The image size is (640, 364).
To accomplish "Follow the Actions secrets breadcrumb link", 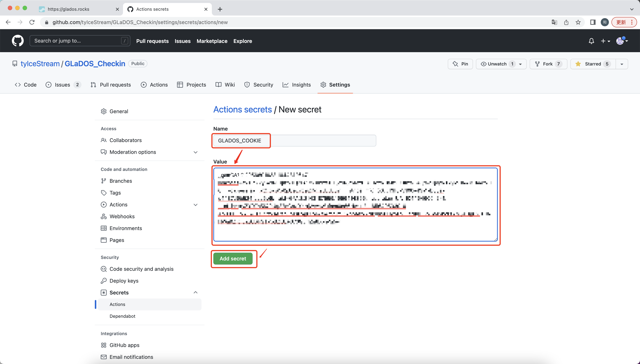I will point(242,109).
